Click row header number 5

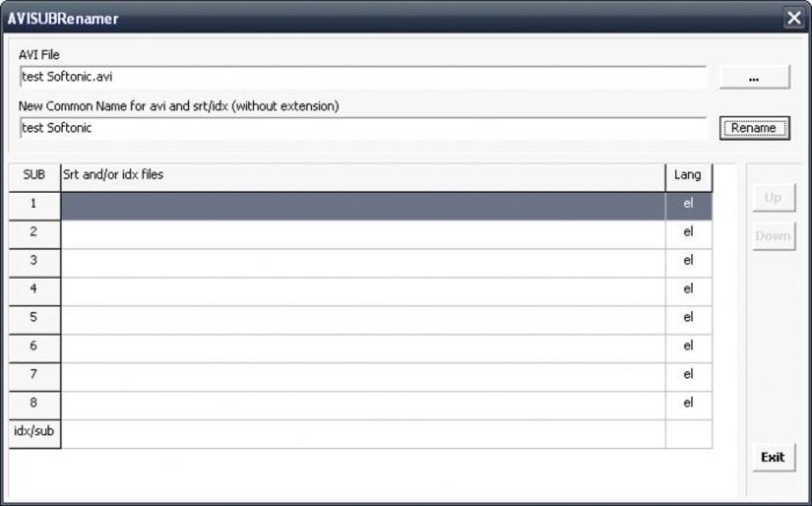[34, 318]
